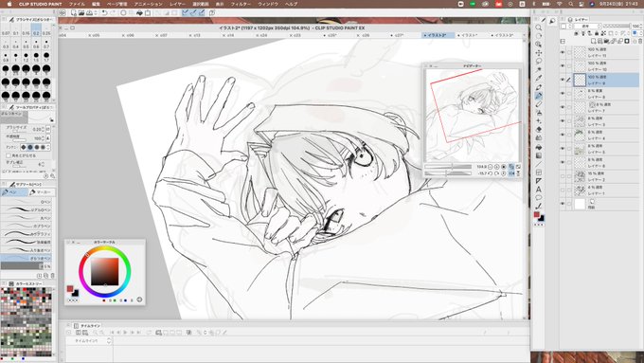Viewport: 644px width, 363px height.
Task: Select the Move layer tool
Action: click(539, 53)
